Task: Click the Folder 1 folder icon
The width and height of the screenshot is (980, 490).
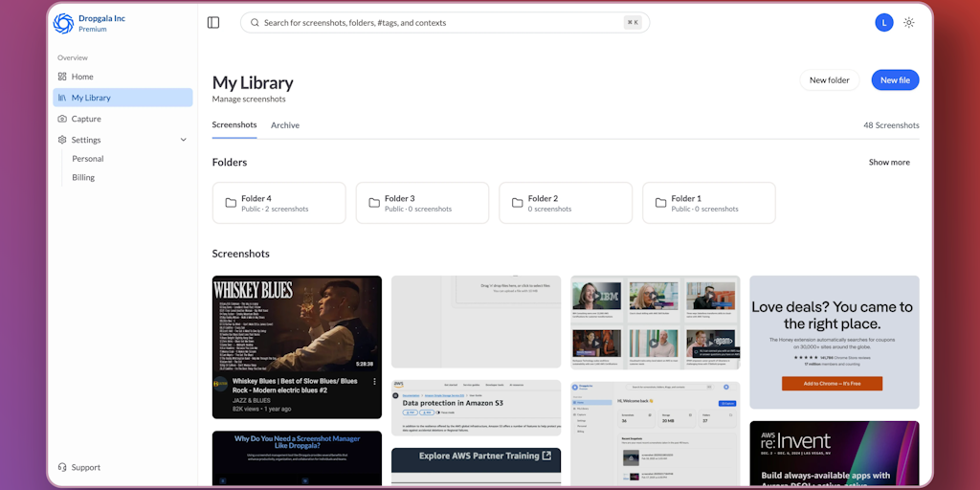Action: (660, 203)
